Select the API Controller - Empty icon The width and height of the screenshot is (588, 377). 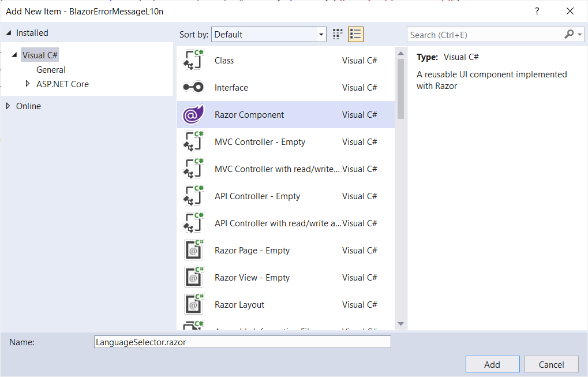pos(193,196)
